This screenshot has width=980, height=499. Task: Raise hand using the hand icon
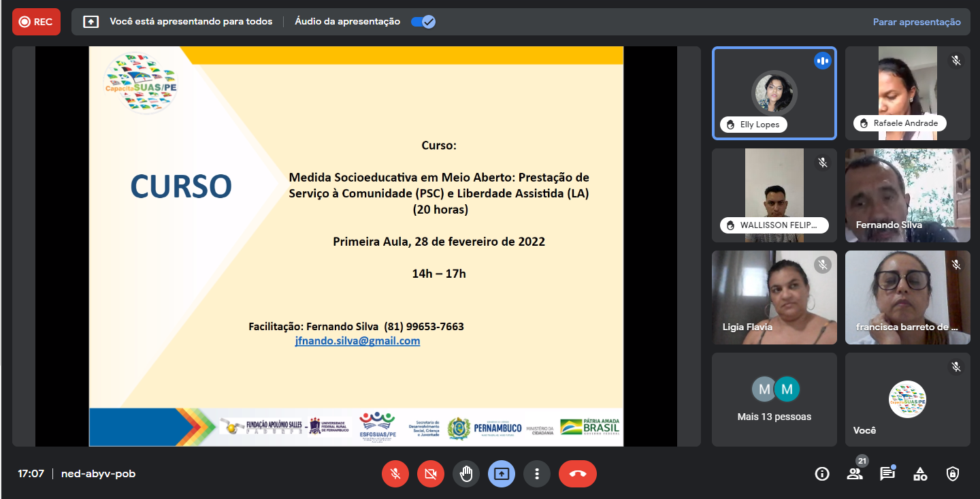(x=466, y=474)
